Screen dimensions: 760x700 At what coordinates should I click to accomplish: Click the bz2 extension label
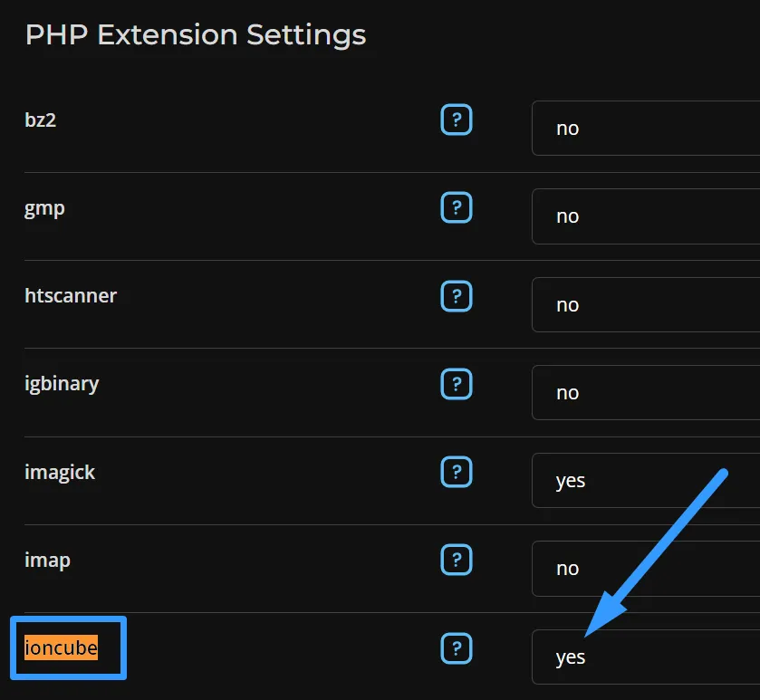(x=41, y=120)
